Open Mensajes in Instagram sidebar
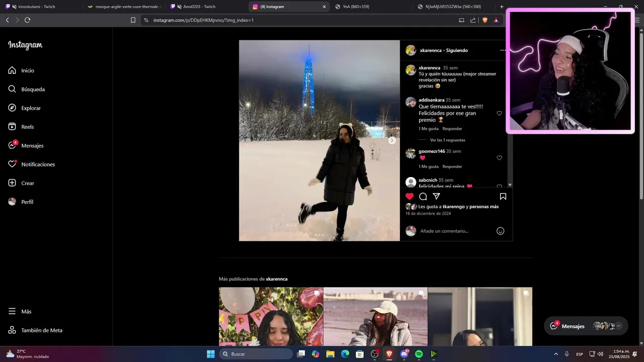The height and width of the screenshot is (362, 644). coord(26,145)
